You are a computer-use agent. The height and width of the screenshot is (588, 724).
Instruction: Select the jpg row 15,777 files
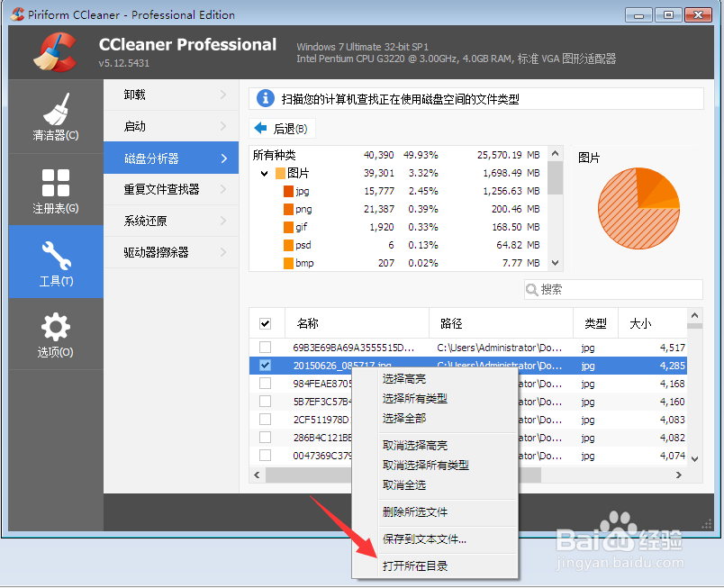(x=399, y=191)
